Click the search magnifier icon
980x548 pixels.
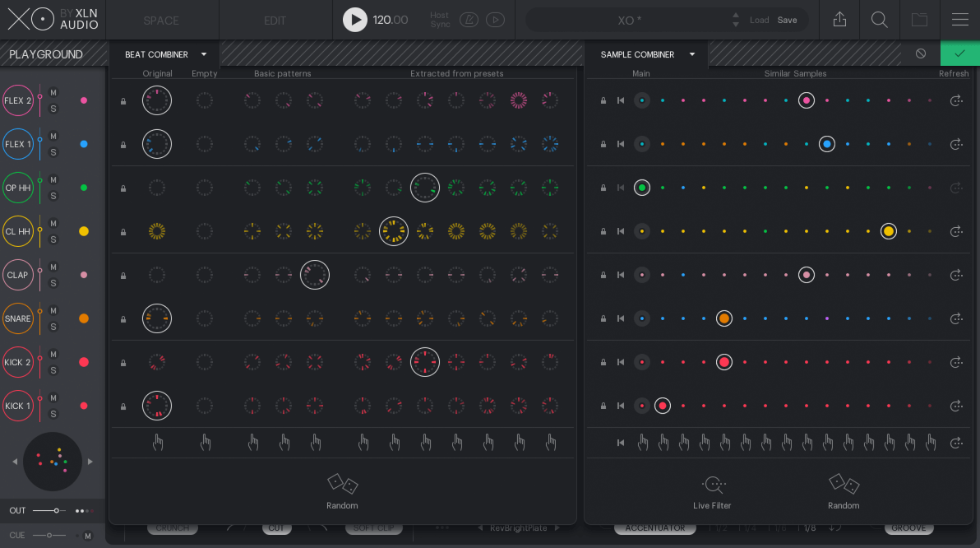coord(879,20)
